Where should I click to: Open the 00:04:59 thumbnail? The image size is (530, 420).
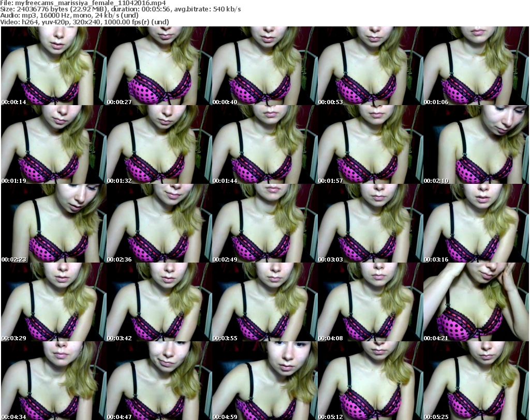pos(264,381)
